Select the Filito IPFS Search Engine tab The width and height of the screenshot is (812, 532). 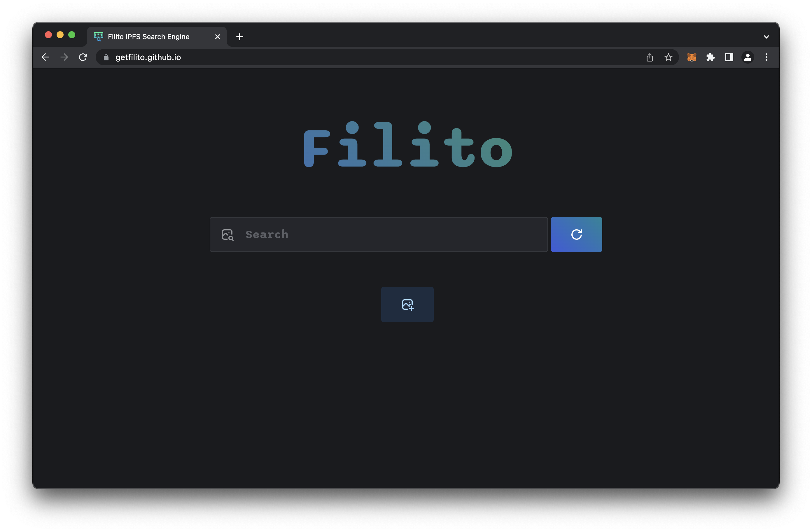[x=157, y=36]
